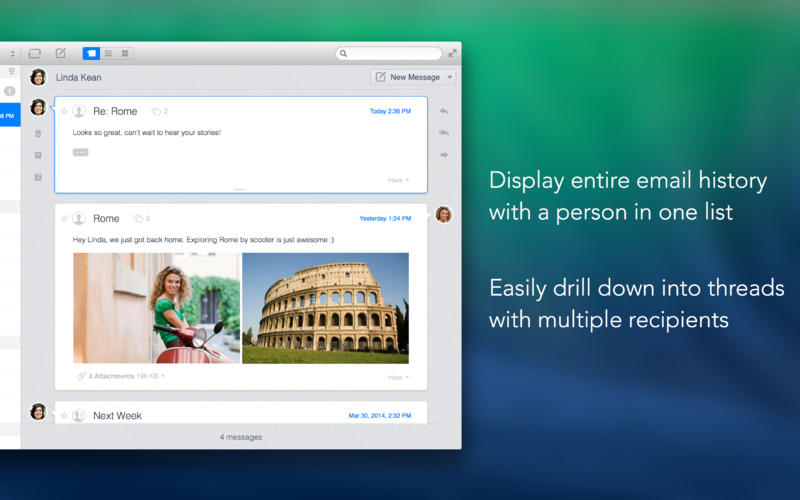800x500 pixels.
Task: Switch to the conversation view tab
Action: [91, 53]
